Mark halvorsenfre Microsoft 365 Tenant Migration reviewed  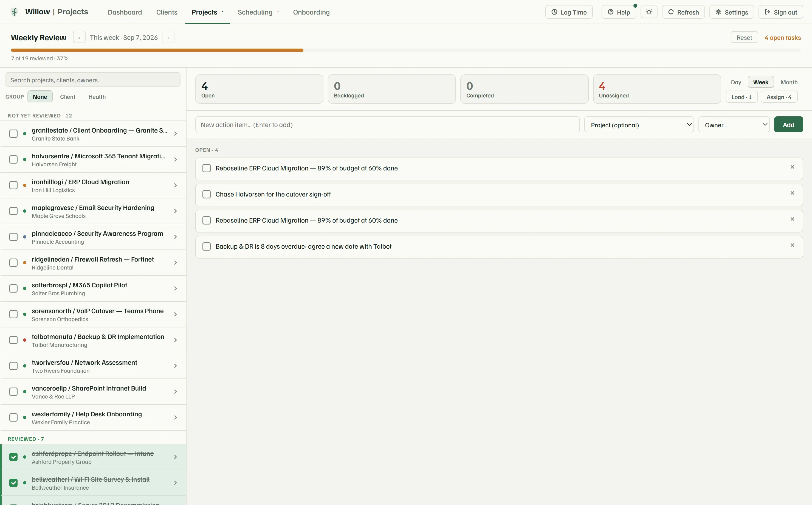13,160
